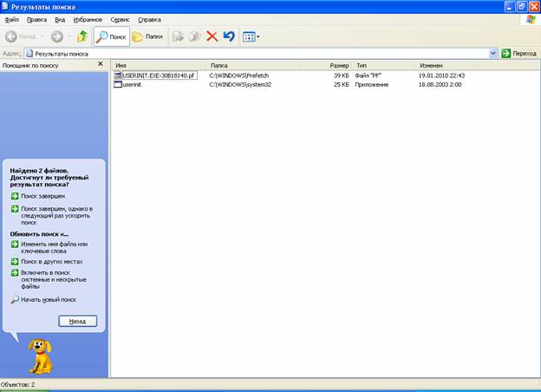
Task: Toggle the Папки folders pane button
Action: point(147,36)
